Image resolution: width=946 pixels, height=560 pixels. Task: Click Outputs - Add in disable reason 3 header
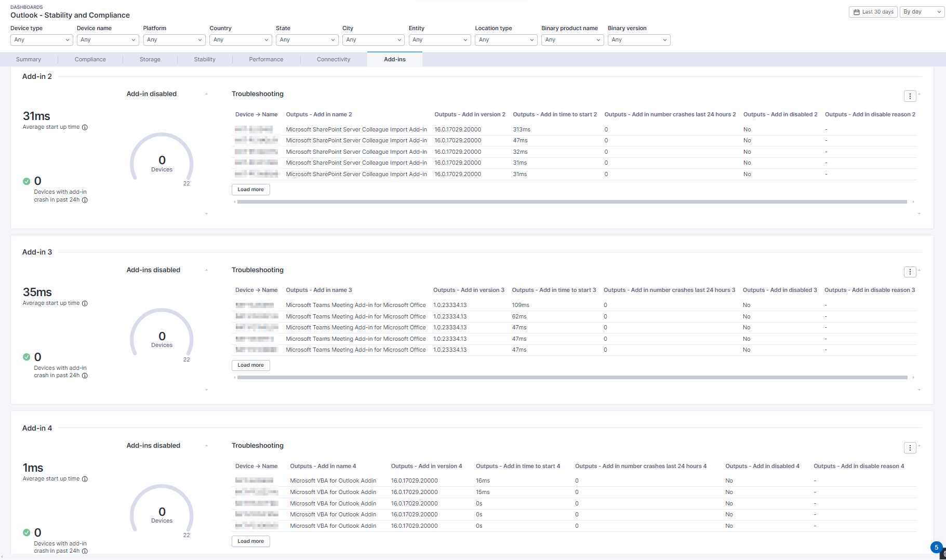point(870,290)
